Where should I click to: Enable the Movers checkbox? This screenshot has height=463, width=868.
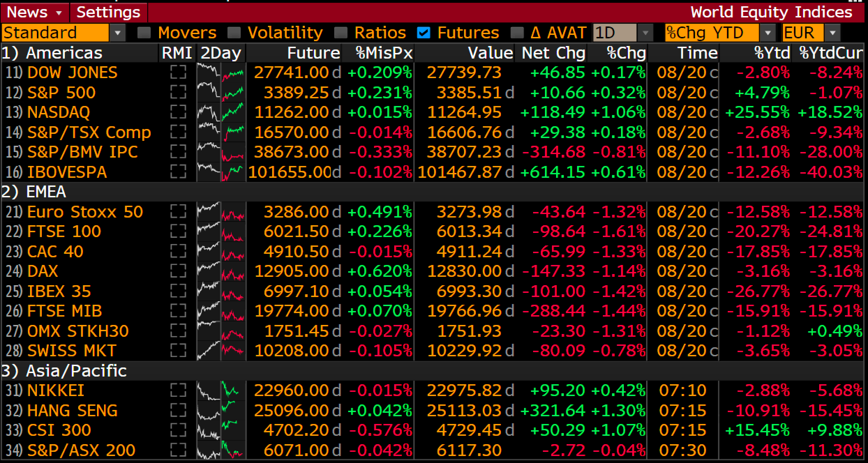click(x=144, y=33)
